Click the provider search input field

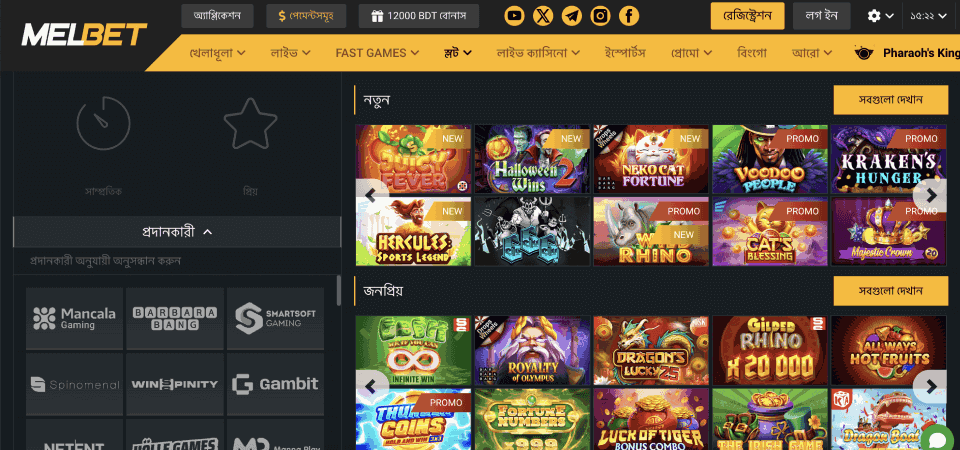[177, 261]
